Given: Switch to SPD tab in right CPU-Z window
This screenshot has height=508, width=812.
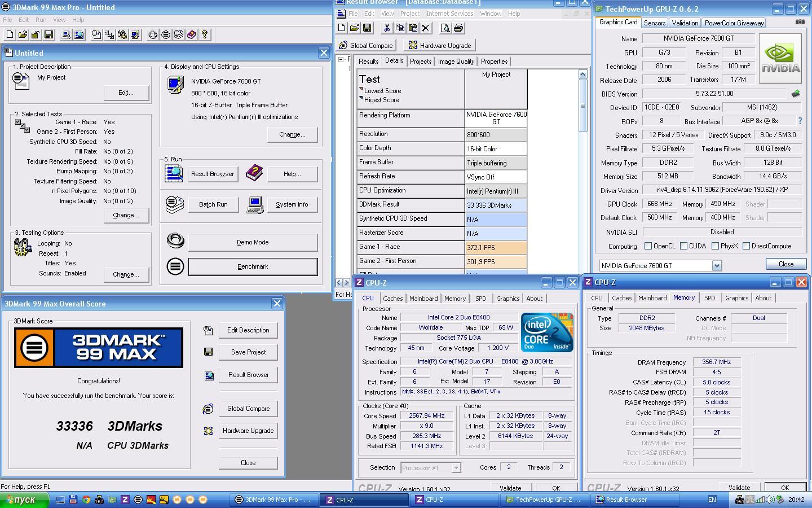Looking at the screenshot, I should click(710, 298).
